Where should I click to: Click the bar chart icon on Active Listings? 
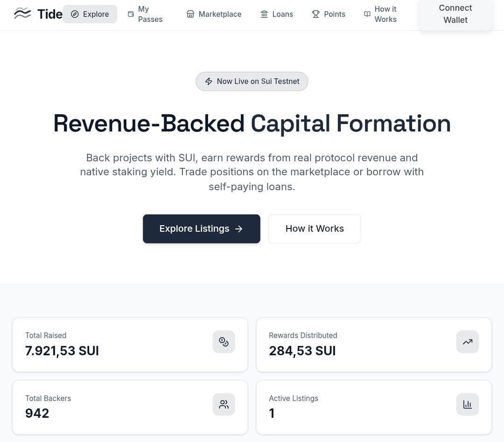coord(468,404)
